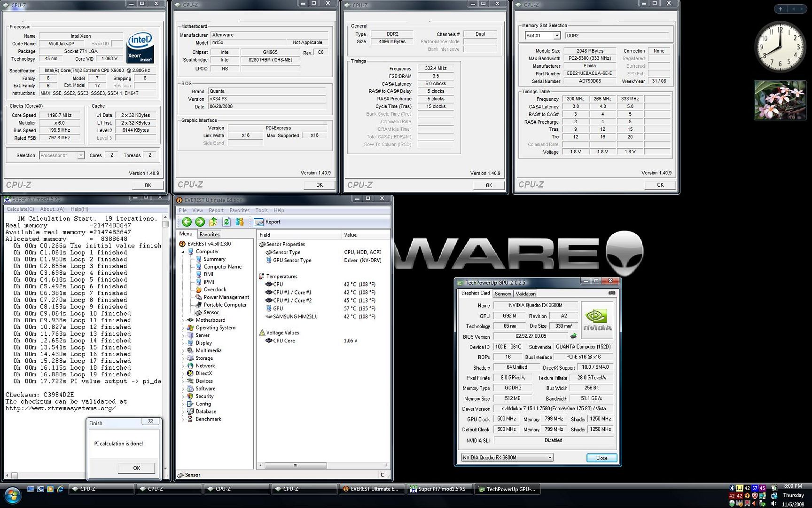Screen dimensions: 812x508
Task: Click OK in CPU-Z Motherboard window
Action: [320, 185]
